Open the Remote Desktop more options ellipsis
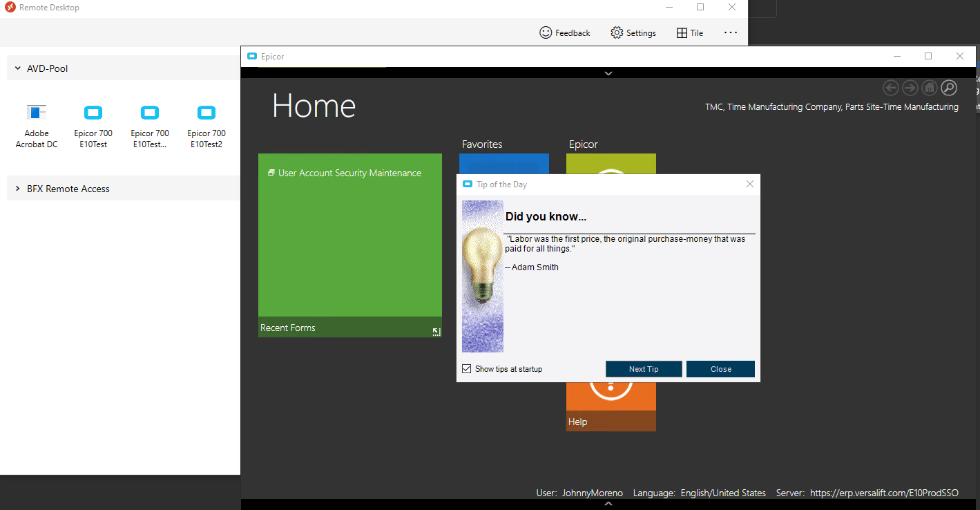 [x=731, y=32]
